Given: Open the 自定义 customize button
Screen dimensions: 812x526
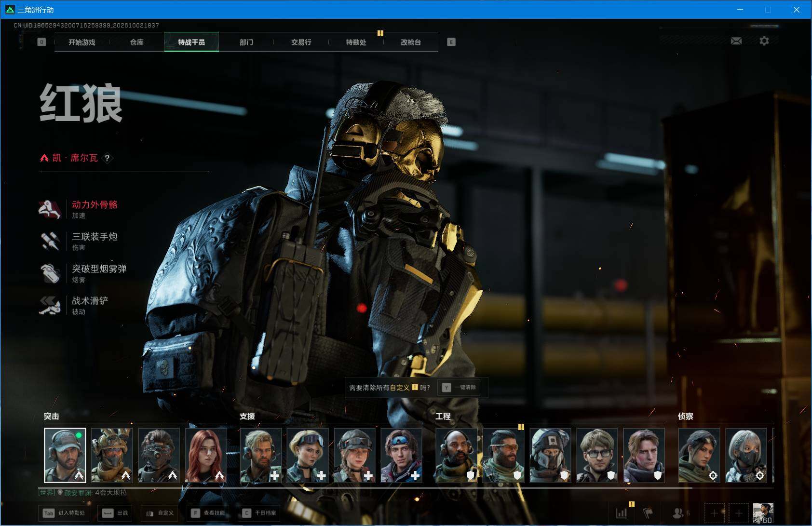Looking at the screenshot, I should coord(159,513).
